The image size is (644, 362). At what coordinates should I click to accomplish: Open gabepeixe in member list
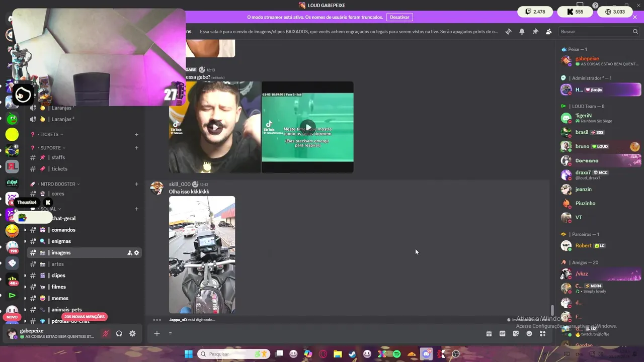pos(601,61)
